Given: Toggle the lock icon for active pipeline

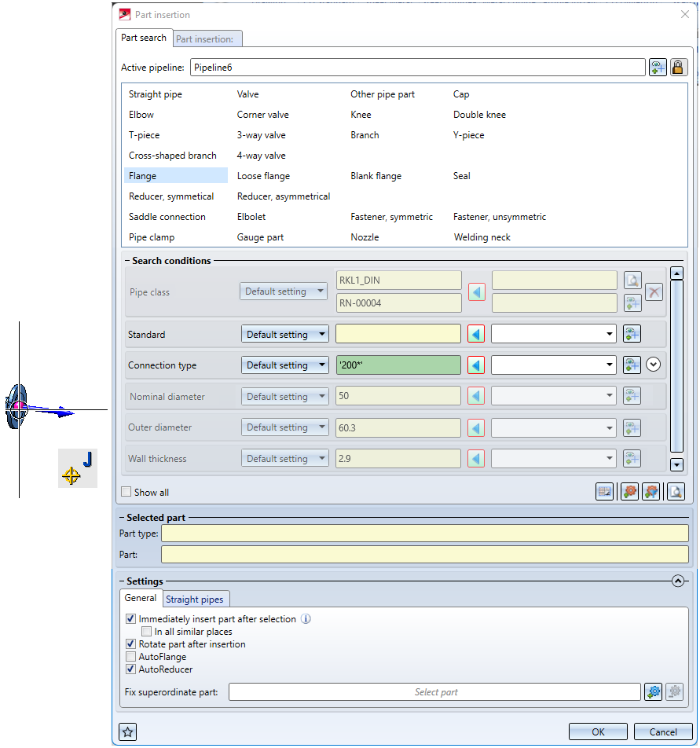Looking at the screenshot, I should click(677, 68).
